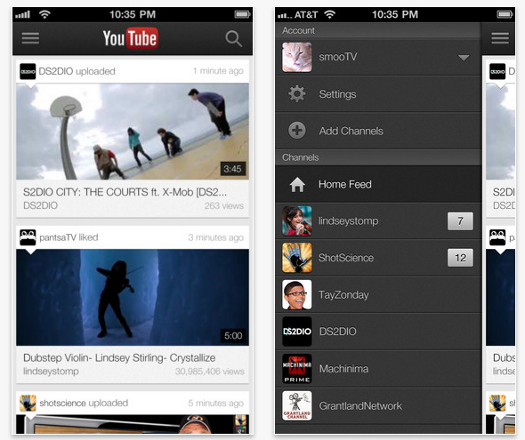This screenshot has width=525, height=440.
Task: Click the Home Feed house icon
Action: [x=297, y=185]
